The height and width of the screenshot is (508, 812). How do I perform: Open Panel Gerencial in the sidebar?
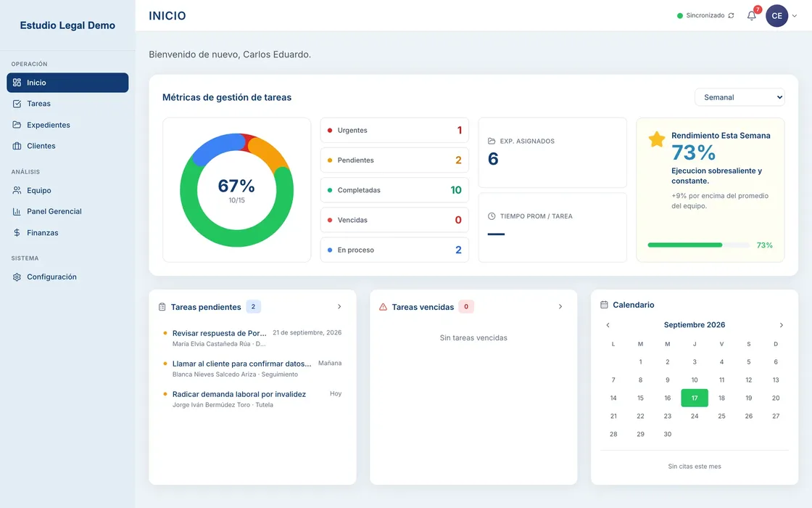(x=67, y=211)
